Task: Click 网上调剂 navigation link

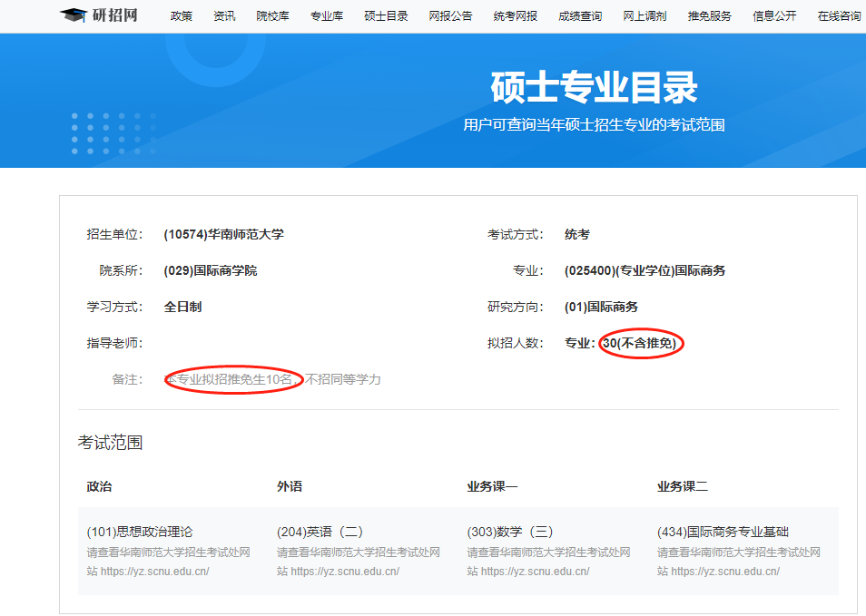Action: click(x=645, y=16)
